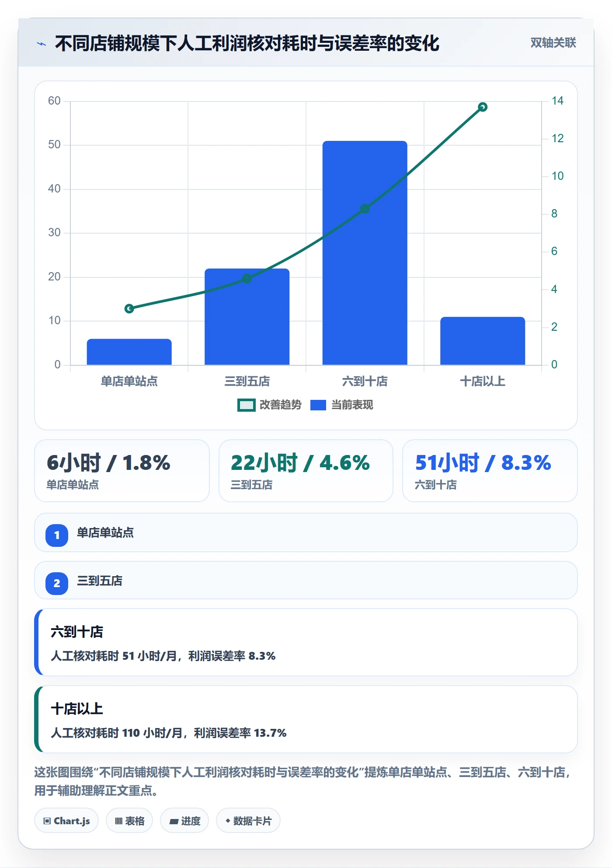The height and width of the screenshot is (868, 612).
Task: Click the 六到十店 detail card heading
Action: pyautogui.click(x=77, y=632)
